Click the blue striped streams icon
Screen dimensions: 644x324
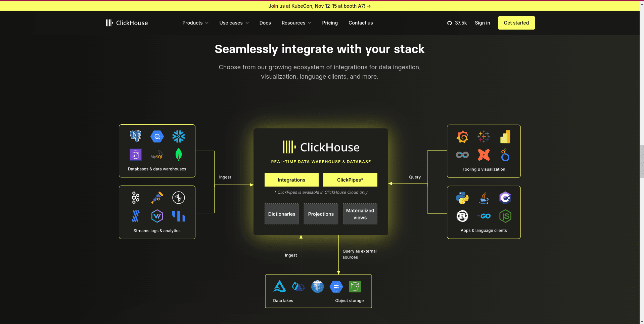click(136, 216)
